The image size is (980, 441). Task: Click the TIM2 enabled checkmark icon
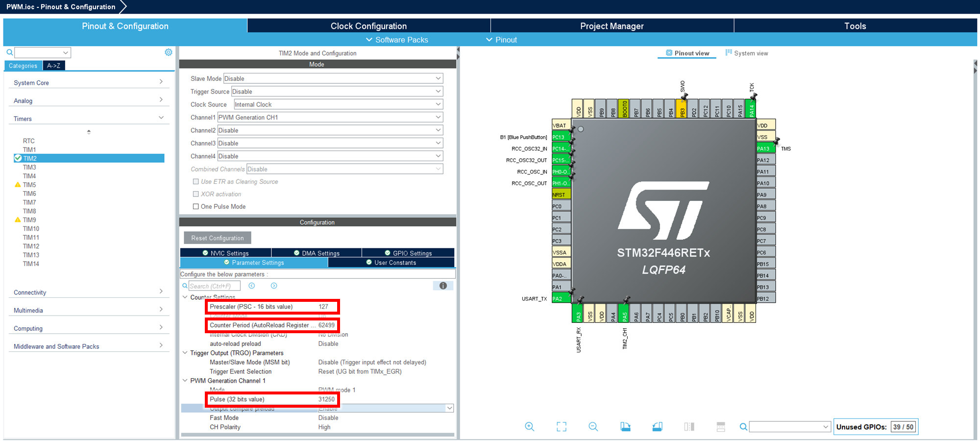(18, 158)
